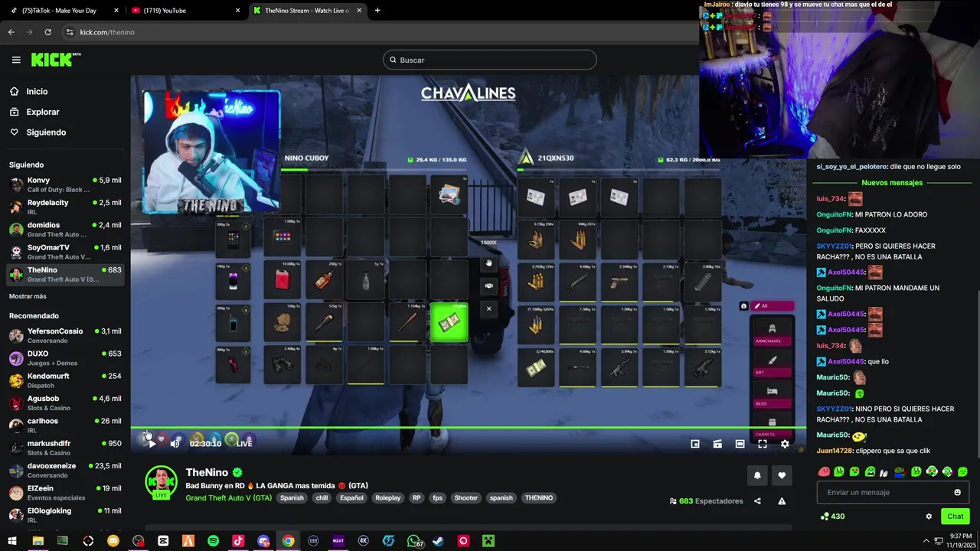Image resolution: width=980 pixels, height=551 pixels.
Task: Click TheNino streamer avatar
Action: click(161, 482)
